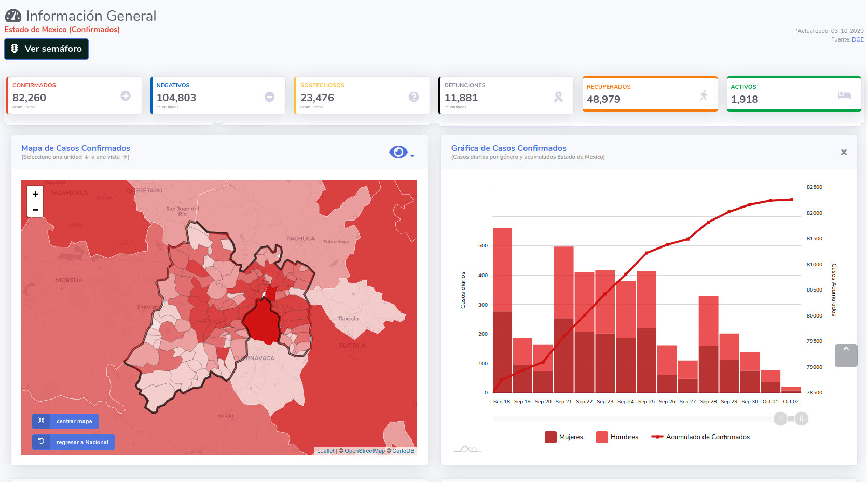The image size is (868, 482).
Task: Click the small curve chart-type icon below graph
Action: point(468,449)
